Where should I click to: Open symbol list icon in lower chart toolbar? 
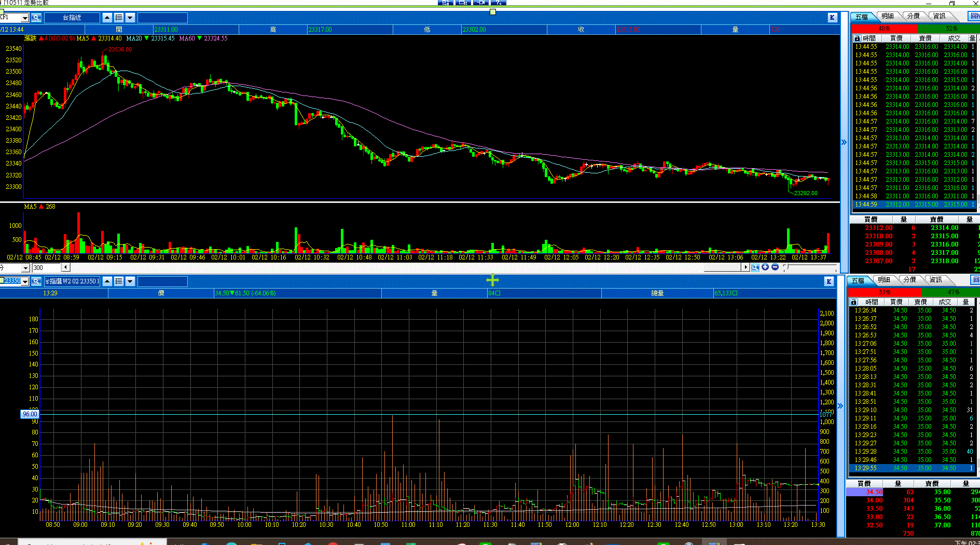point(119,281)
